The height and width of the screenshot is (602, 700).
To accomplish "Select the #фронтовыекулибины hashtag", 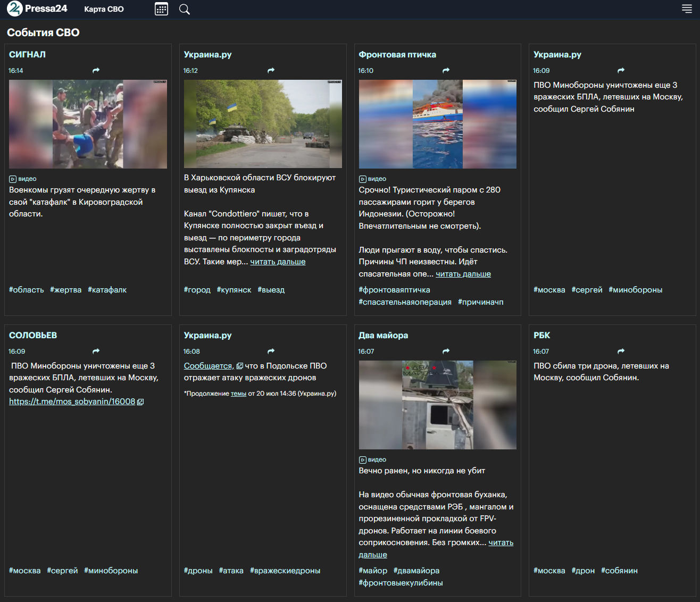I will pyautogui.click(x=401, y=583).
